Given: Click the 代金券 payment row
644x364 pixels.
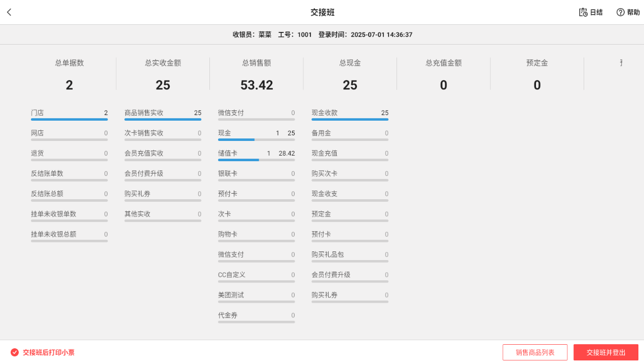Looking at the screenshot, I should point(257,317).
